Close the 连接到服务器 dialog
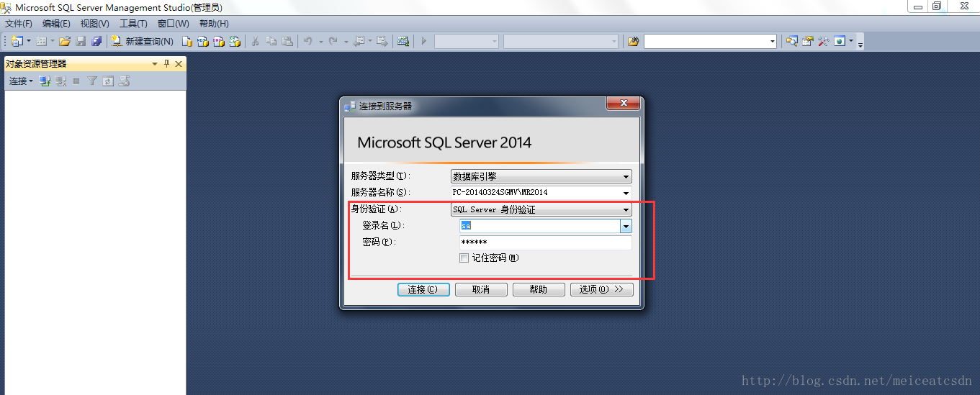This screenshot has width=980, height=395. [x=624, y=104]
